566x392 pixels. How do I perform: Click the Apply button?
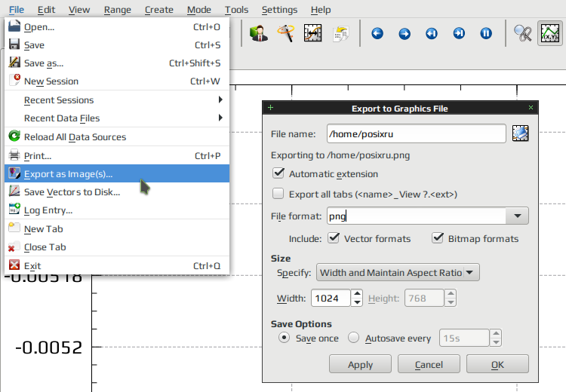point(360,364)
